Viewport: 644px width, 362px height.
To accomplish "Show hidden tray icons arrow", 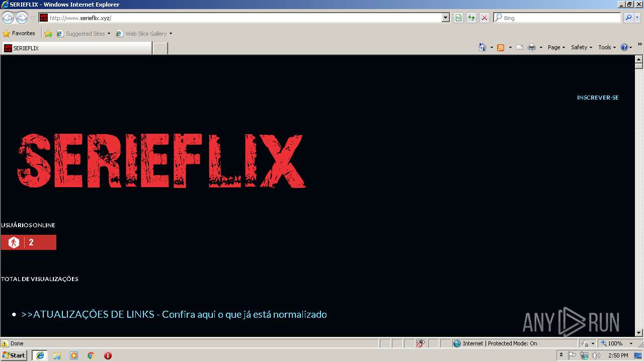I will [561, 355].
